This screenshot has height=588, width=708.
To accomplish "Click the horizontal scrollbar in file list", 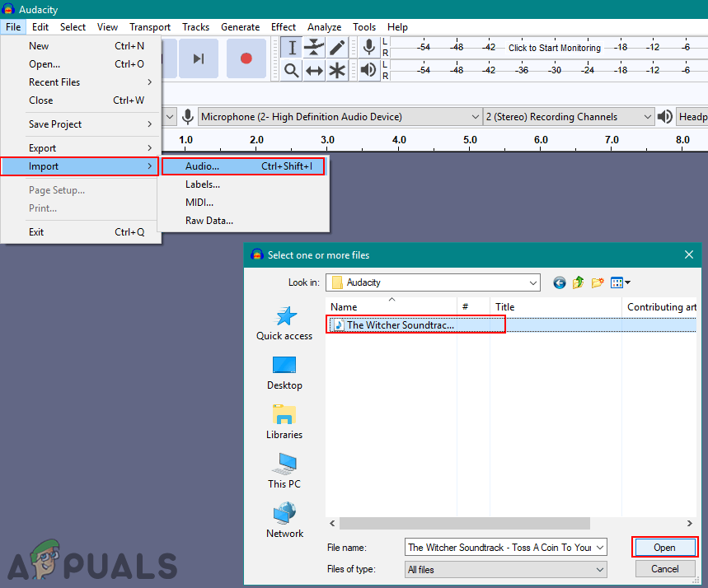I will click(x=465, y=524).
